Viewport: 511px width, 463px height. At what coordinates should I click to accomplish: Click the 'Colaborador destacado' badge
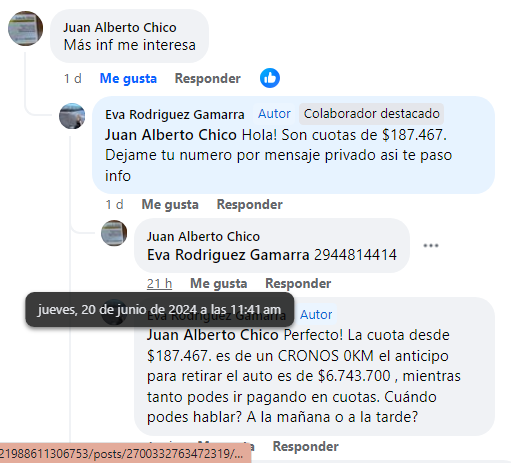(x=371, y=114)
